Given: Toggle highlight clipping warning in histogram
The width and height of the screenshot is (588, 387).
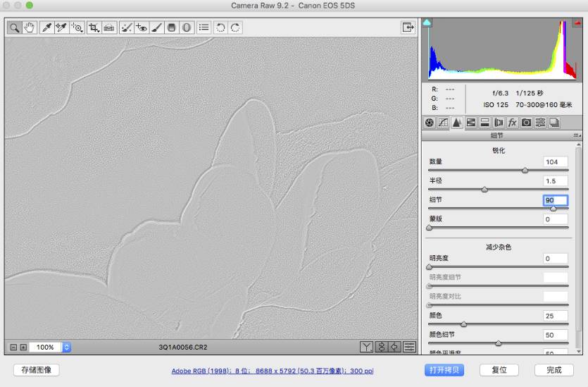Looking at the screenshot, I should click(x=577, y=23).
